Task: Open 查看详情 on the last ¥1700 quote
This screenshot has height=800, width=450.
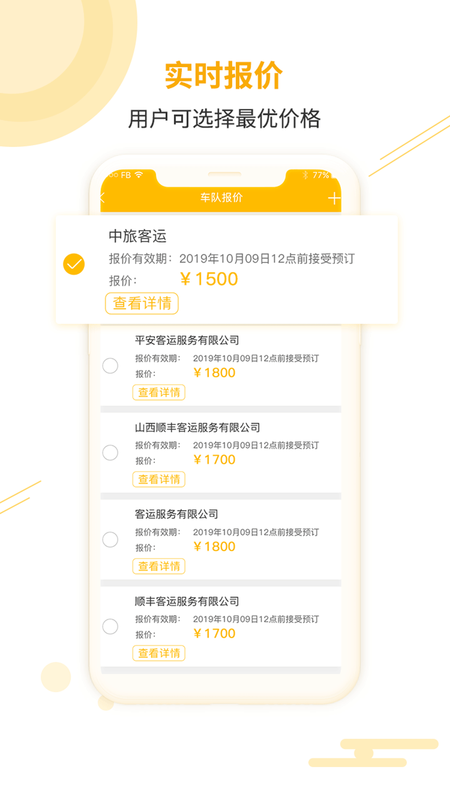Action: 159,653
